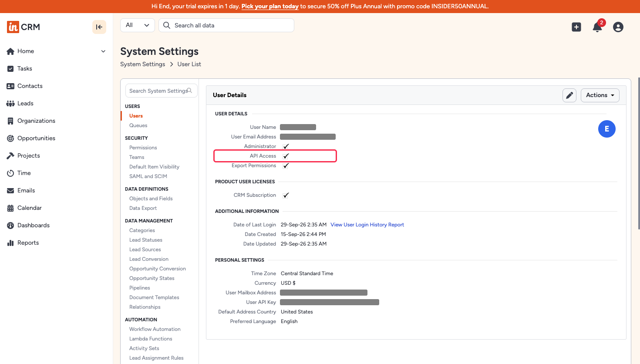Click the Time clock icon
Image resolution: width=640 pixels, height=364 pixels.
[10, 173]
